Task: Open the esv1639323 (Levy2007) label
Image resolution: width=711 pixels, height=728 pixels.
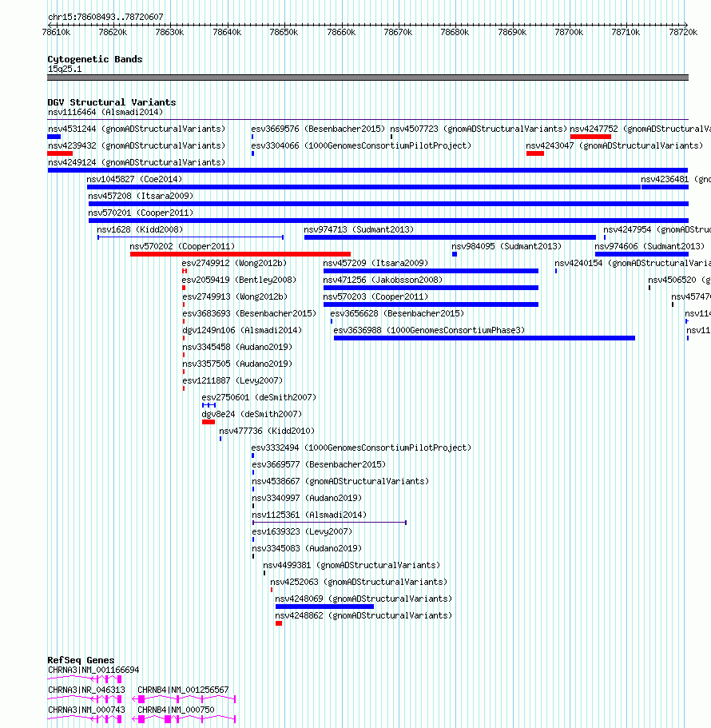Action: coord(302,531)
